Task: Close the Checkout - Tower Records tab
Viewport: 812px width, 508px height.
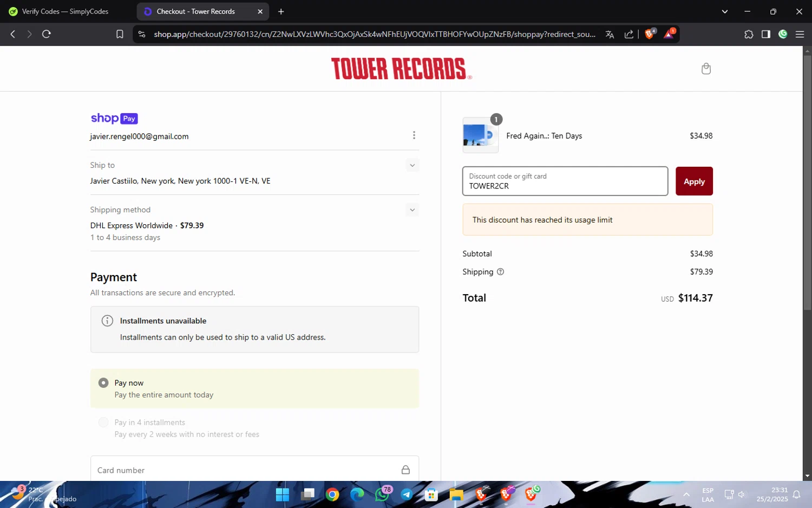Action: (260, 11)
